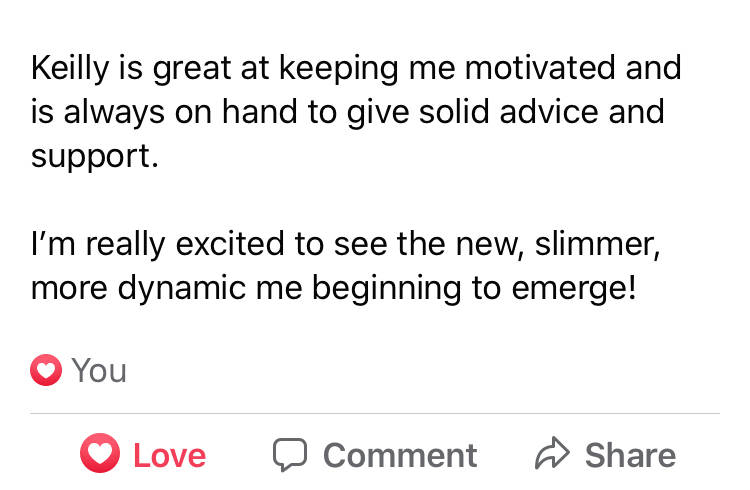
Task: Open the Comment text button
Action: [399, 456]
